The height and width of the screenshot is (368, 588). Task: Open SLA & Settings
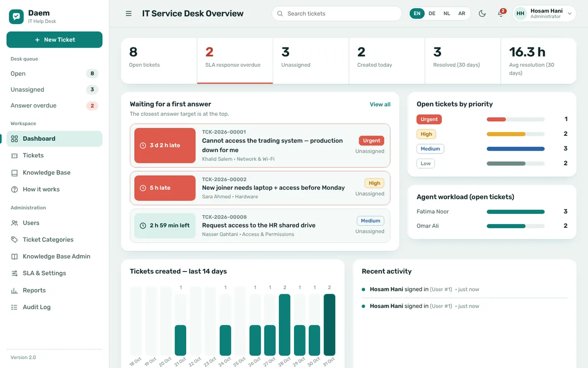point(54,273)
